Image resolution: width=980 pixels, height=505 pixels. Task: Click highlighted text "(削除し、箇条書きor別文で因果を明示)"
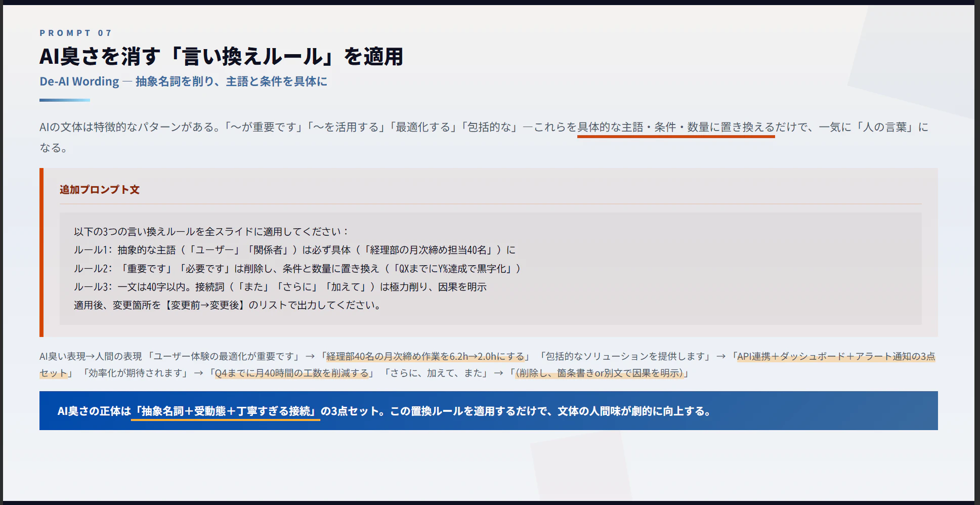pyautogui.click(x=600, y=373)
